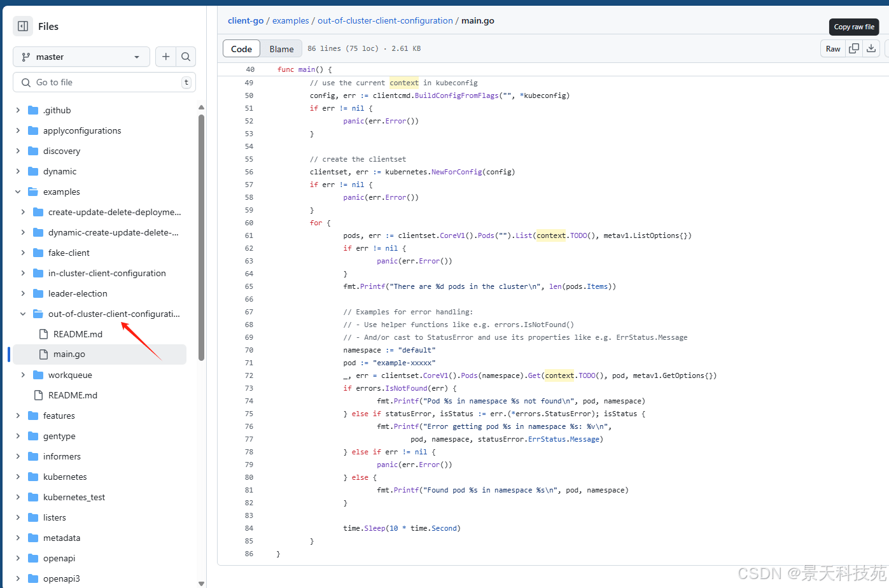Open README.md under out-of-cluster folder
Image resolution: width=889 pixels, height=588 pixels.
[x=78, y=334]
